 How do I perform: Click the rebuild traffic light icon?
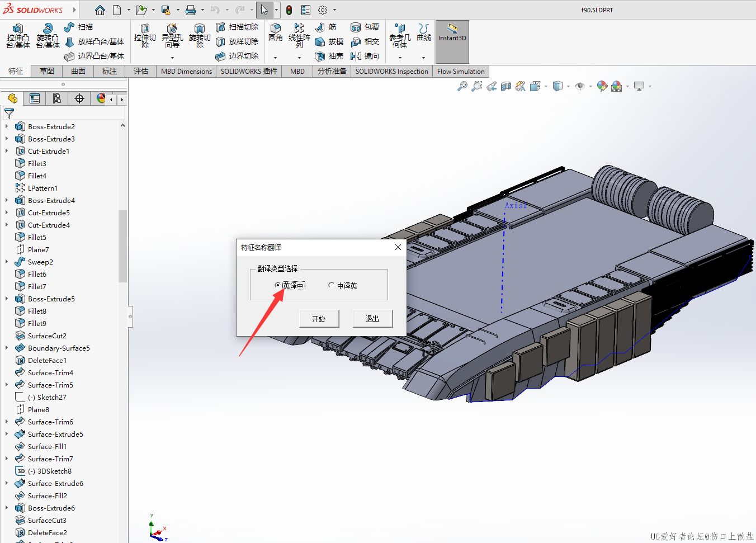[289, 10]
